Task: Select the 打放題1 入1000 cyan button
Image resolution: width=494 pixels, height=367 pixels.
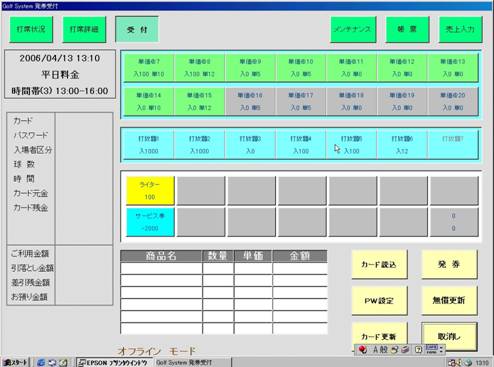Action: tap(149, 145)
